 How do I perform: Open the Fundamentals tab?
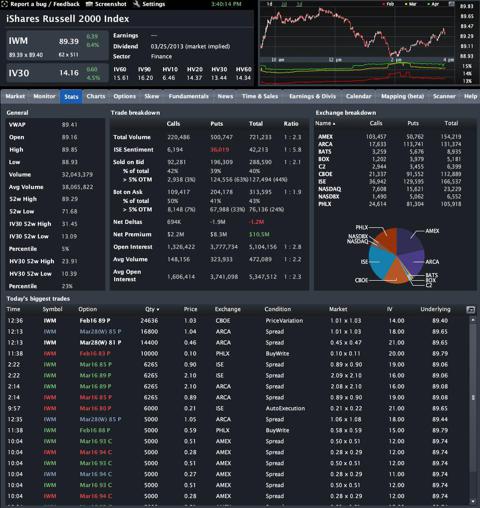(x=188, y=96)
